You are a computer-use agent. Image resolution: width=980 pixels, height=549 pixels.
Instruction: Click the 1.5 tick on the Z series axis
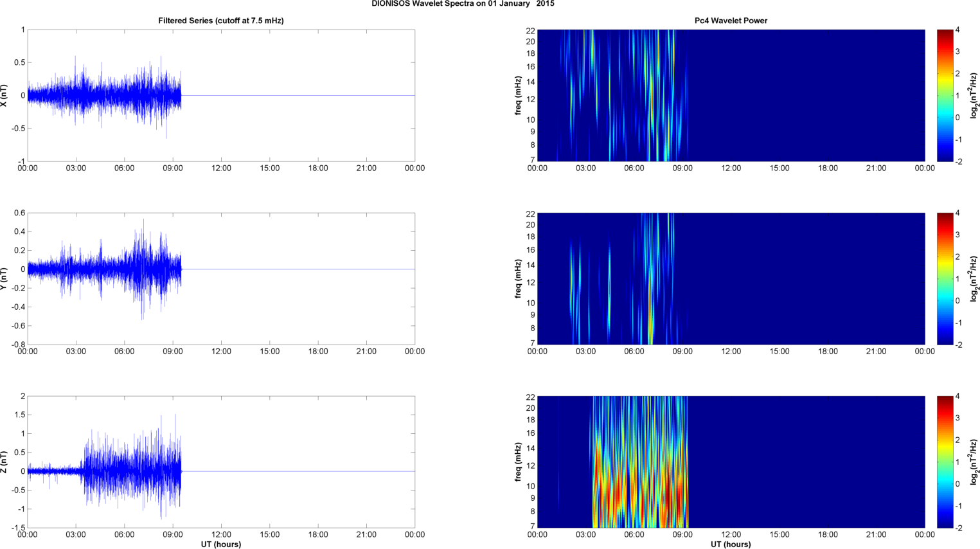pyautogui.click(x=20, y=415)
